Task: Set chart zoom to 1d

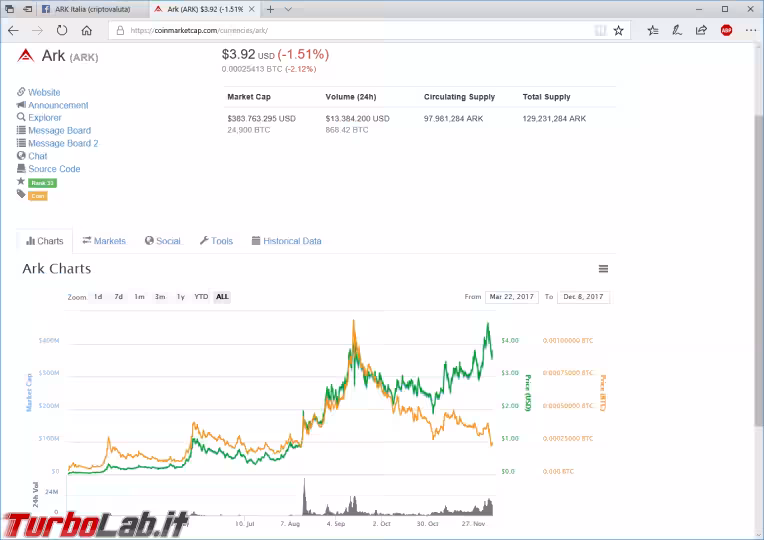Action: [x=98, y=297]
